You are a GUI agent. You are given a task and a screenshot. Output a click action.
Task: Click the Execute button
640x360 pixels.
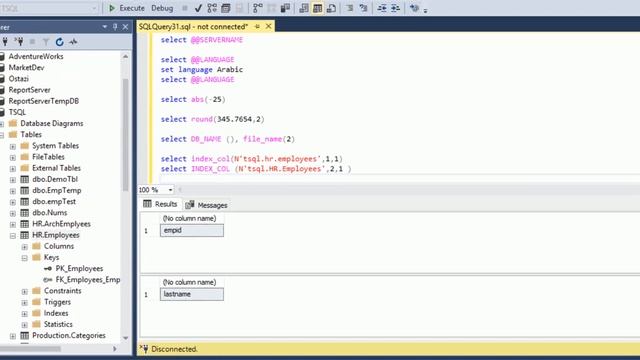[127, 8]
